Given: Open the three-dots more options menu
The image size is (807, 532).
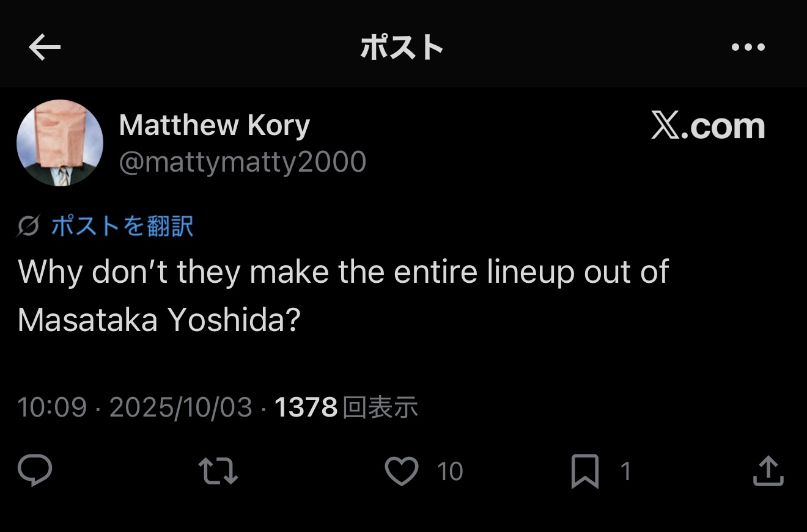Looking at the screenshot, I should tap(748, 47).
